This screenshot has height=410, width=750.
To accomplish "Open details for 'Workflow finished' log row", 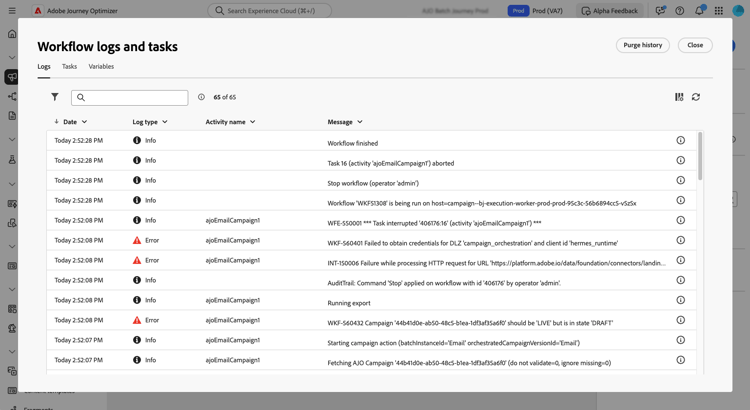I will pos(680,141).
